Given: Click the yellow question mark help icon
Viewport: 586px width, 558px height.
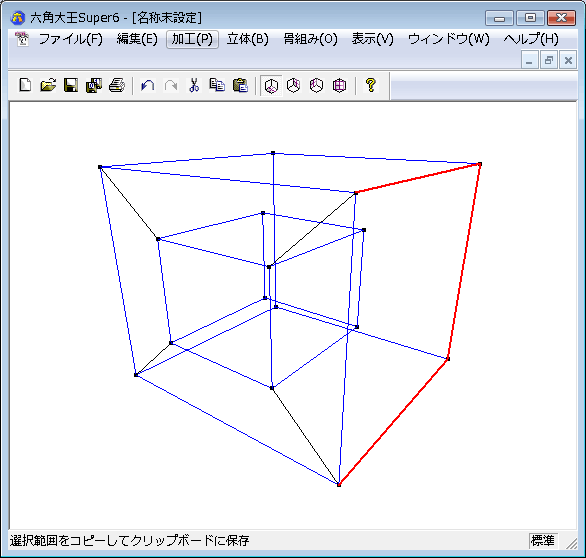Looking at the screenshot, I should [x=370, y=85].
